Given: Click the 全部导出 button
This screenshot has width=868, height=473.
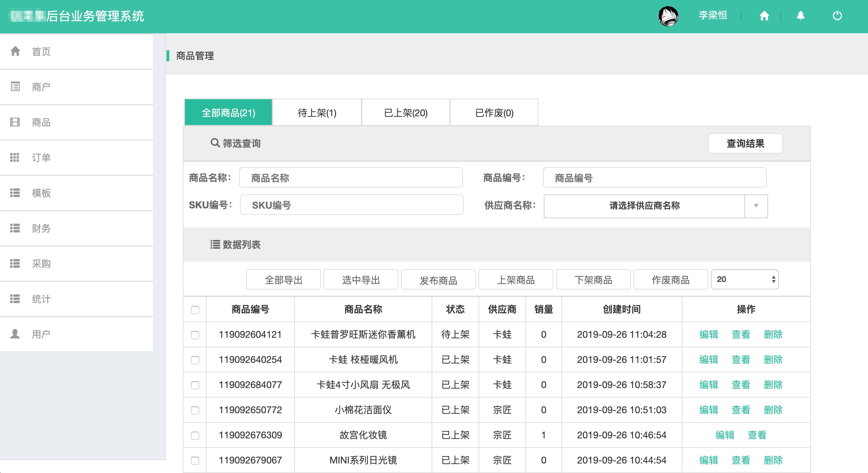Looking at the screenshot, I should (x=283, y=280).
